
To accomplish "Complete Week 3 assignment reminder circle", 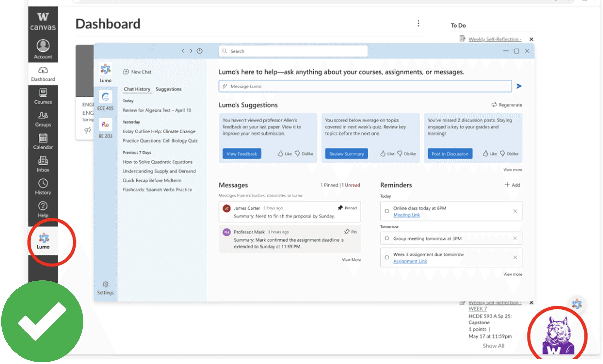I will tap(387, 257).
